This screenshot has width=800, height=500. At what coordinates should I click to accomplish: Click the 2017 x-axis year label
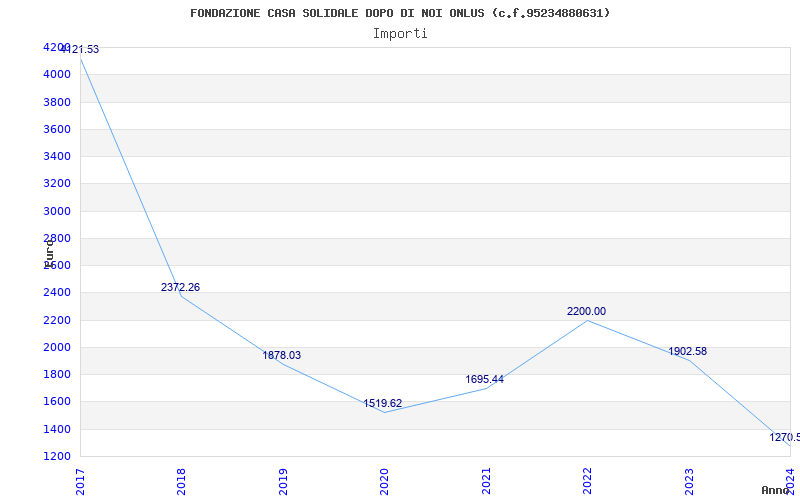pos(80,482)
